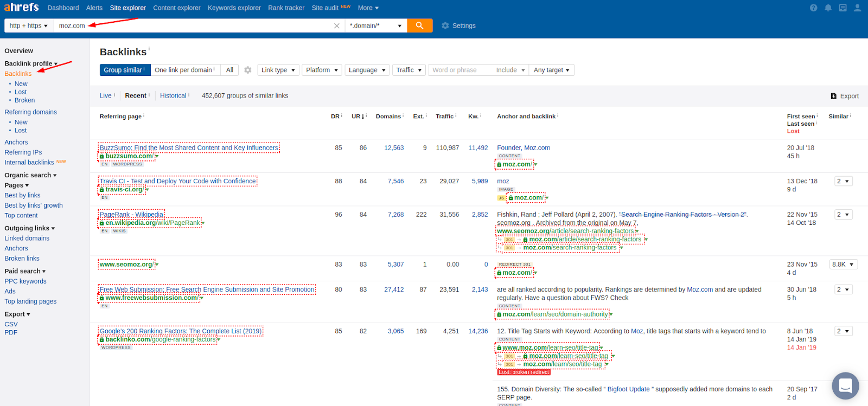
Task: Open the More menu
Action: (368, 8)
